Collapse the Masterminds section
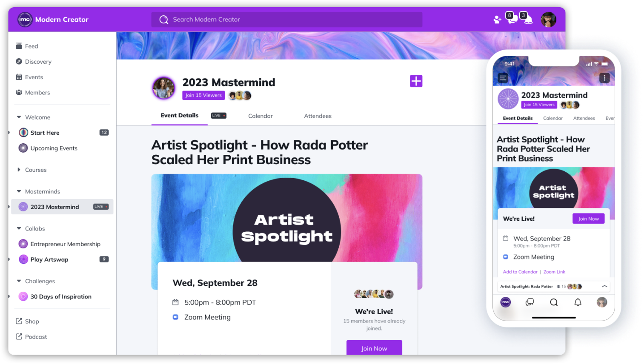The height and width of the screenshot is (364, 644). pos(19,191)
